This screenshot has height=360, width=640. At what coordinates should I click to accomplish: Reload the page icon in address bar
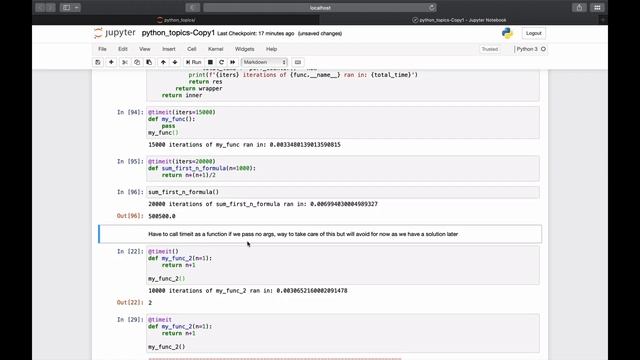coord(431,7)
